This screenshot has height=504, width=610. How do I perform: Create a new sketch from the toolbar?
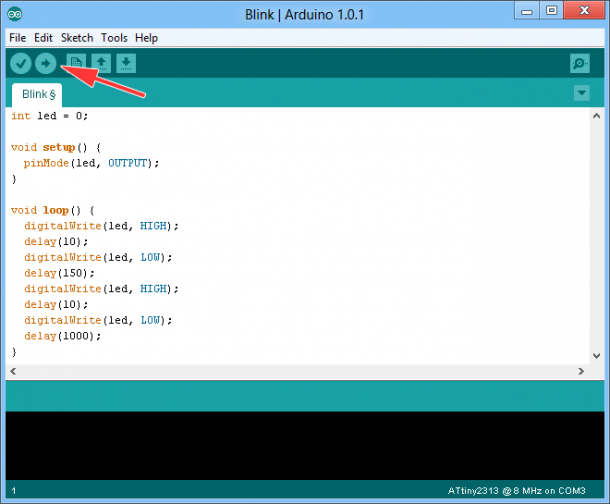pos(75,63)
